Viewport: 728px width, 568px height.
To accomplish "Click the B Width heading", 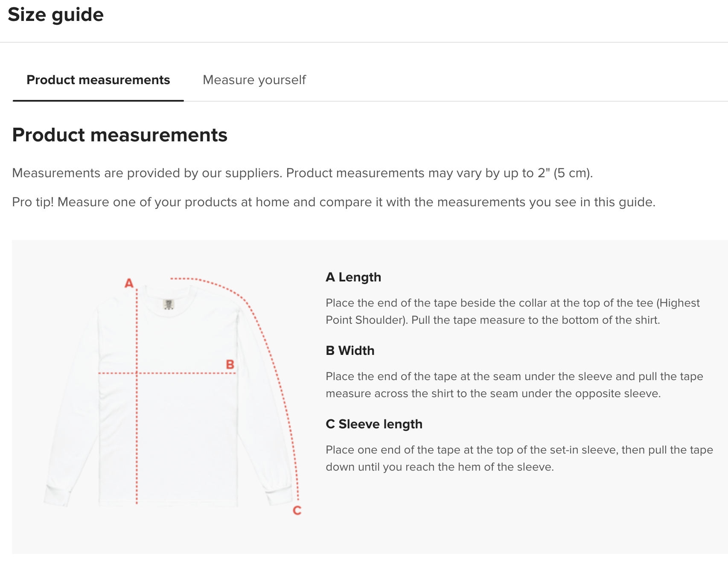I will coord(350,351).
